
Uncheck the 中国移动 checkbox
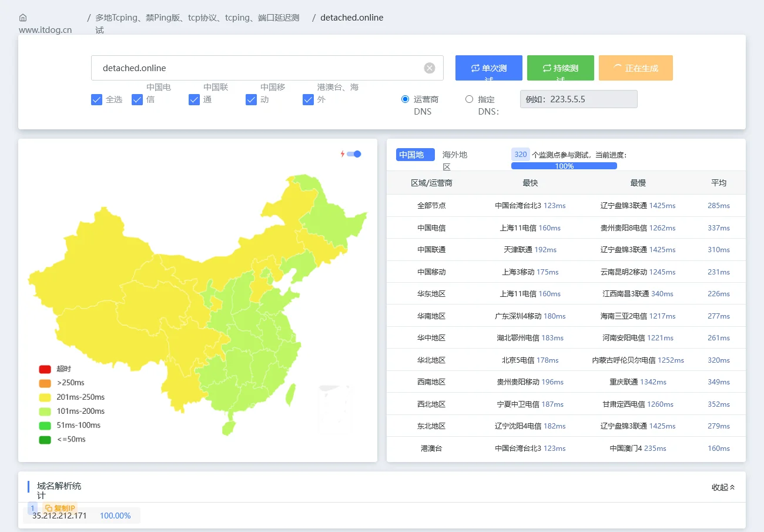click(252, 100)
